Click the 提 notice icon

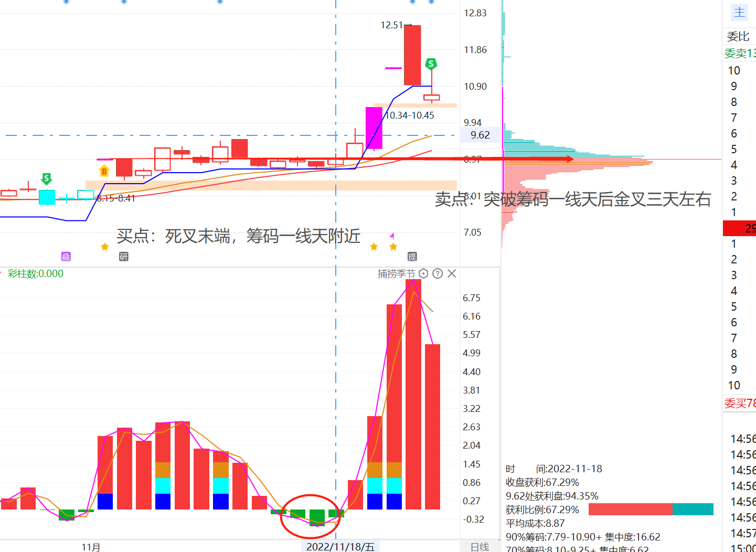(x=412, y=257)
